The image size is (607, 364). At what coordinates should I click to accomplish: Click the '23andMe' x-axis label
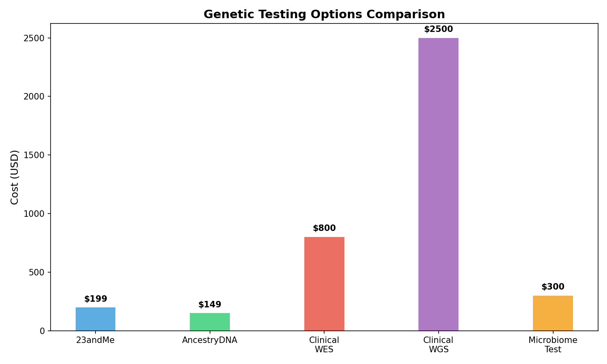96,341
